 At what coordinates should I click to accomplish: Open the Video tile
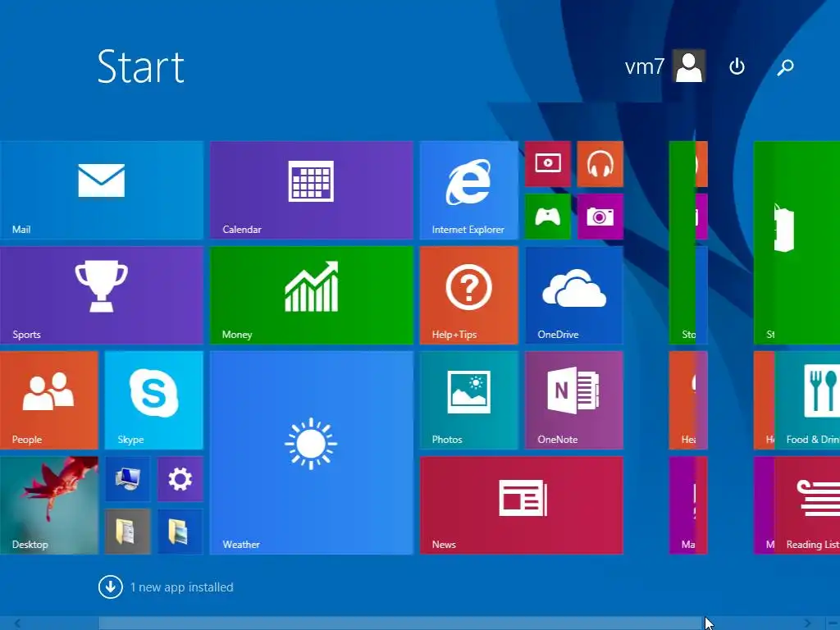point(547,164)
